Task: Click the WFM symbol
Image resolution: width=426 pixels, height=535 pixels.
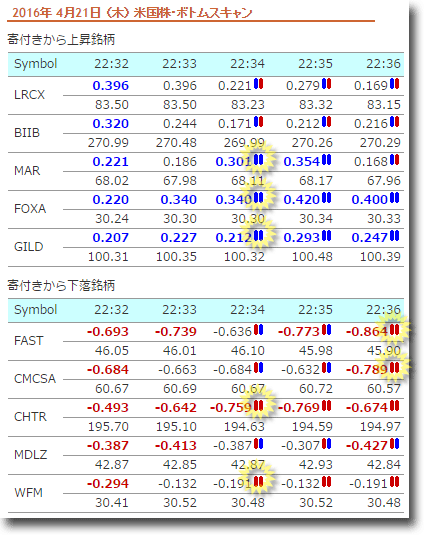Action: 28,493
